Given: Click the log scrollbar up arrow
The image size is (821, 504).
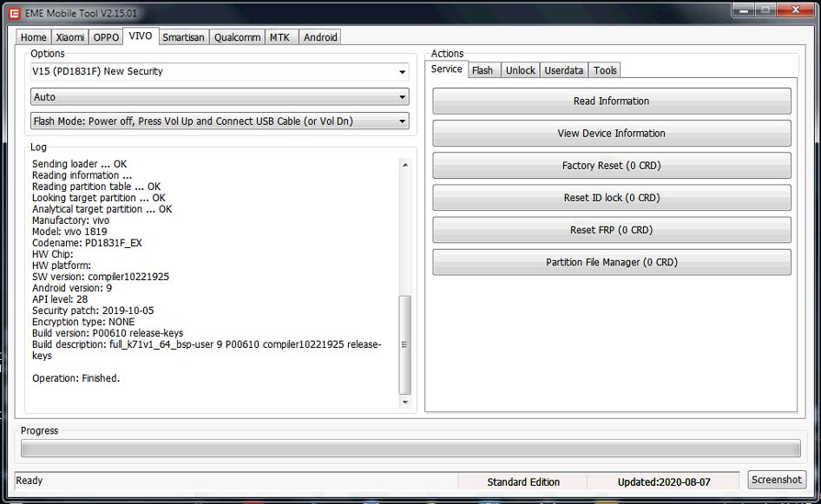Looking at the screenshot, I should tap(404, 164).
